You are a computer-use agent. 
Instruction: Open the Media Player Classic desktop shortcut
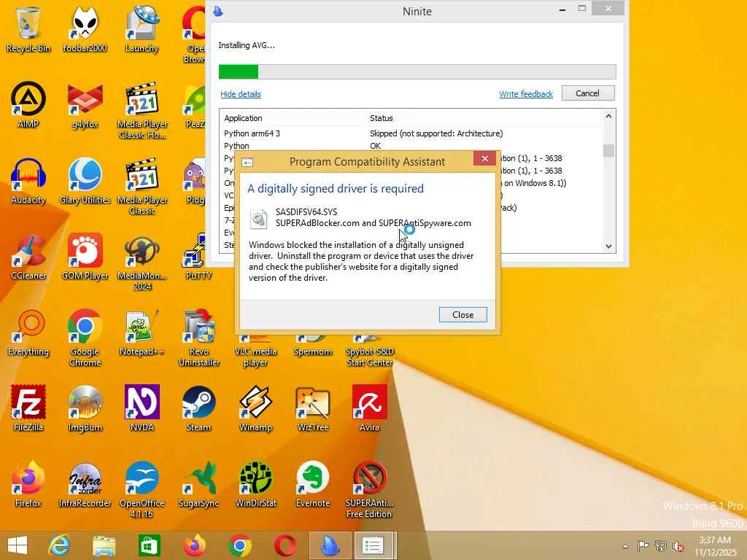tap(142, 186)
